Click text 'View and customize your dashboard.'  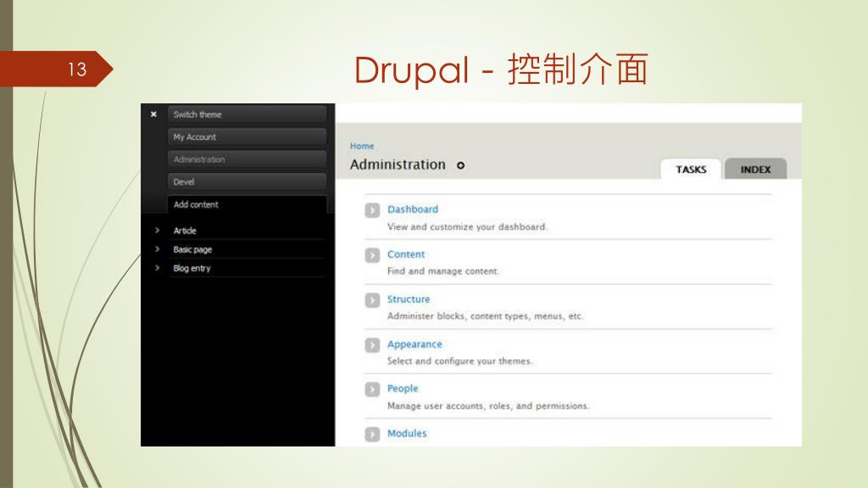467,227
